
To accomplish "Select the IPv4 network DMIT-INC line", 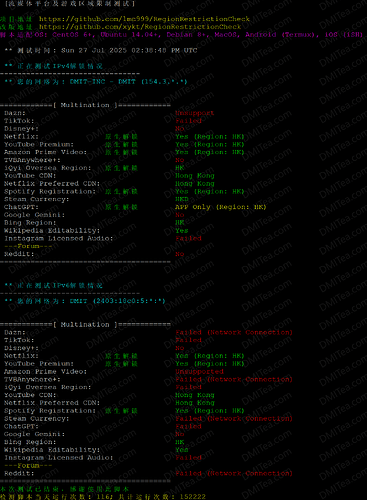I will click(96, 82).
